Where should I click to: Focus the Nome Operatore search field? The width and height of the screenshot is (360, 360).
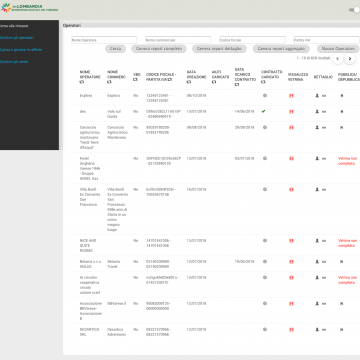(x=104, y=40)
